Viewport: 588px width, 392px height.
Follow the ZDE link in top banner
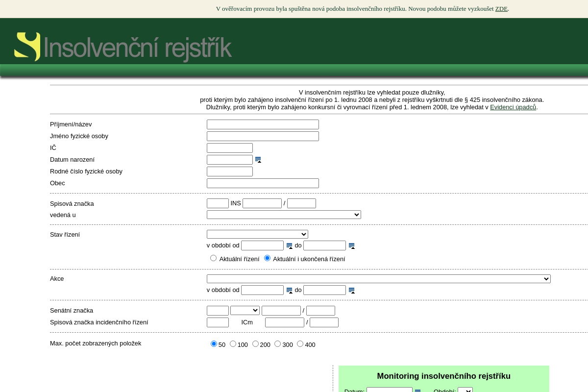501,9
